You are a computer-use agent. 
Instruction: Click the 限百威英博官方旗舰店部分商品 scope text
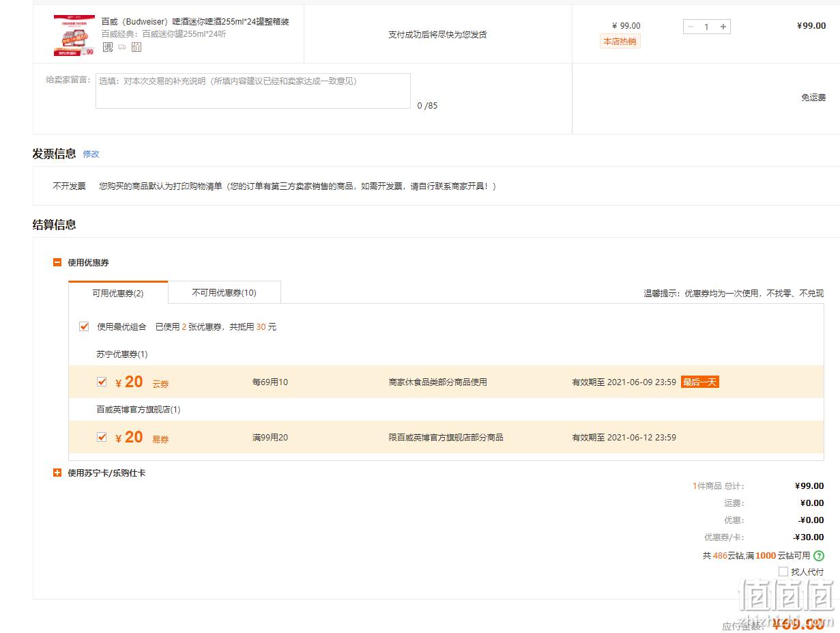coord(446,438)
